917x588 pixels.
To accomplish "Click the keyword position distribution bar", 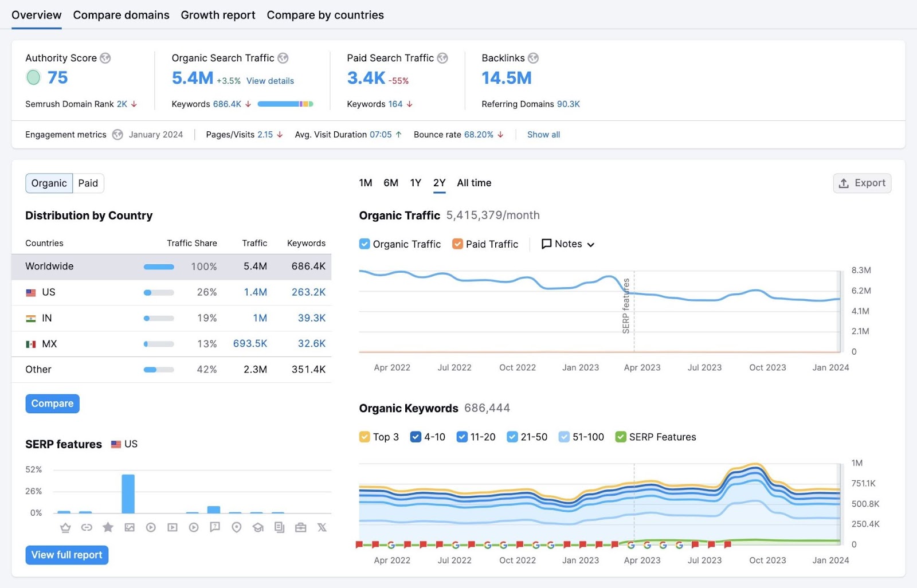I will point(285,104).
